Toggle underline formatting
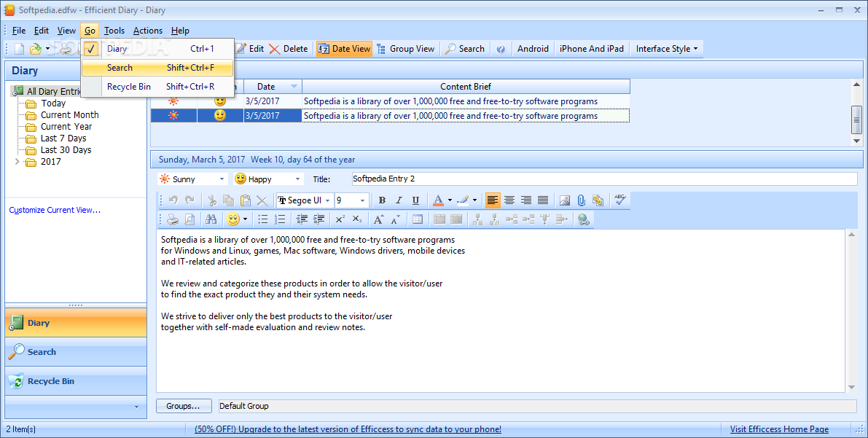Image resolution: width=868 pixels, height=438 pixels. pos(415,200)
